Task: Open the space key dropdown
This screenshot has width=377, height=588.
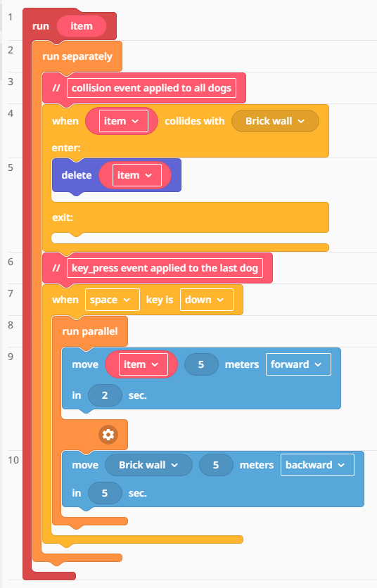Action: [x=113, y=300]
